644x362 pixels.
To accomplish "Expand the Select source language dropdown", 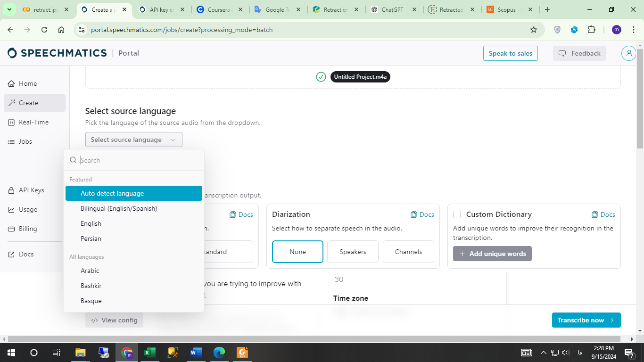I will pyautogui.click(x=133, y=140).
